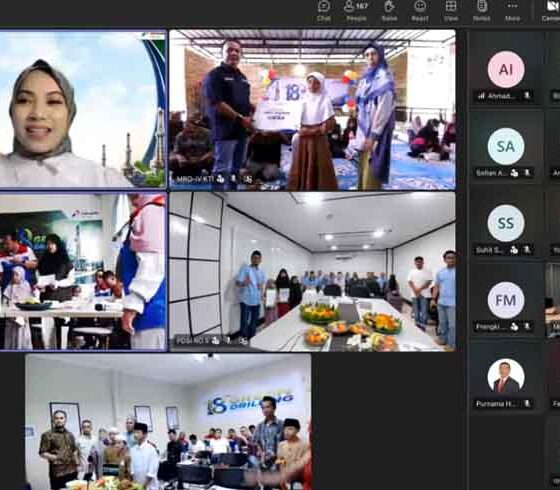This screenshot has width=560, height=490.
Task: Click the muted mic icon on Frengki's label
Action: pyautogui.click(x=527, y=326)
